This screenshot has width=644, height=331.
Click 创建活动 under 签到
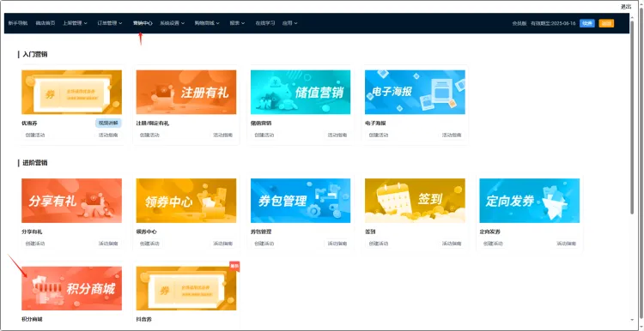379,244
